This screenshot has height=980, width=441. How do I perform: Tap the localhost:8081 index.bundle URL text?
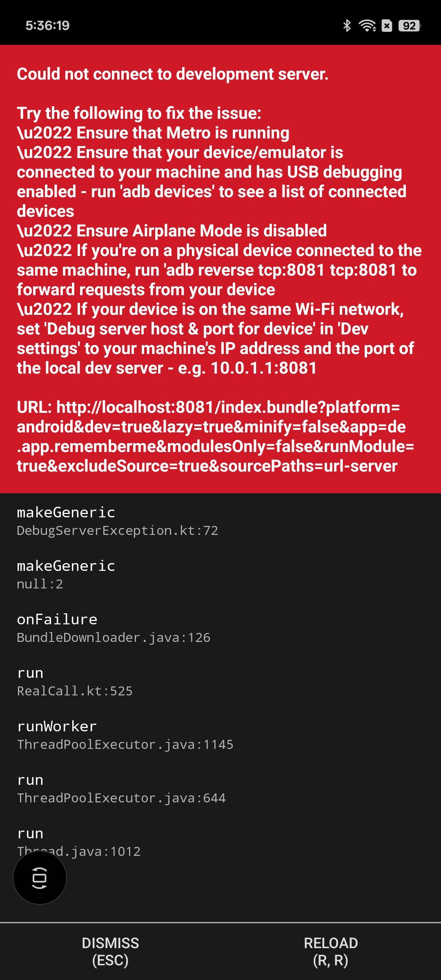click(x=215, y=437)
